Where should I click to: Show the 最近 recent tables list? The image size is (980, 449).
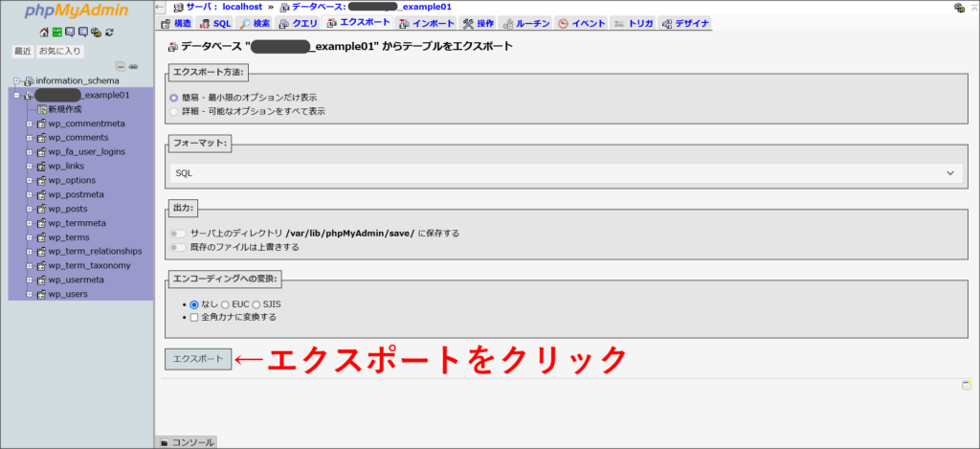(23, 52)
